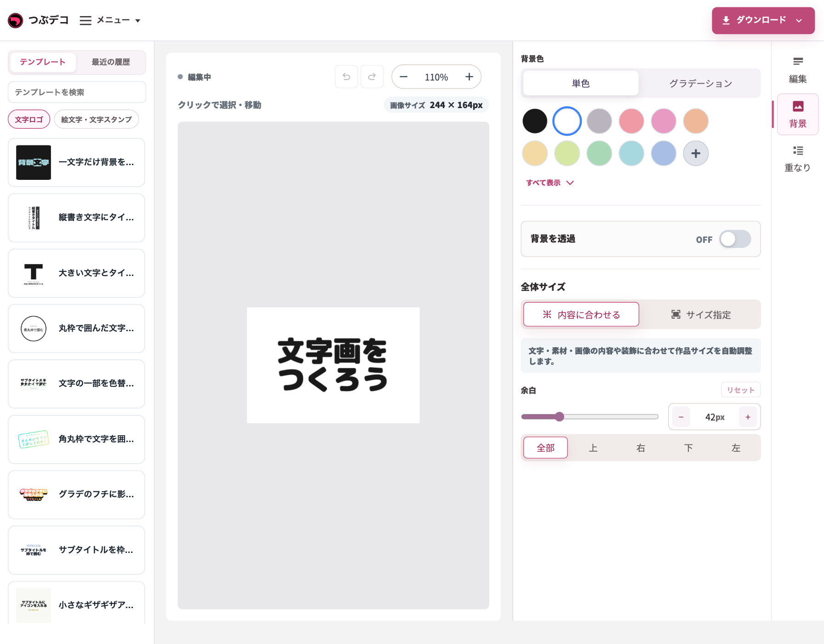Screen dimensions: 824x644
Task: Click the つぶデコ logo icon
Action: point(15,20)
